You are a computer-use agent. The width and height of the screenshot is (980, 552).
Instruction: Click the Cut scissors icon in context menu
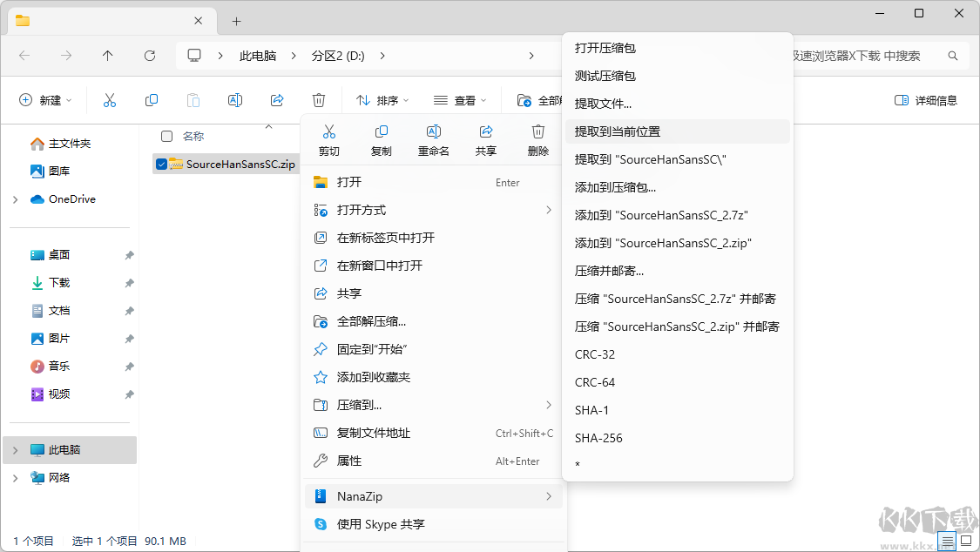click(x=328, y=132)
